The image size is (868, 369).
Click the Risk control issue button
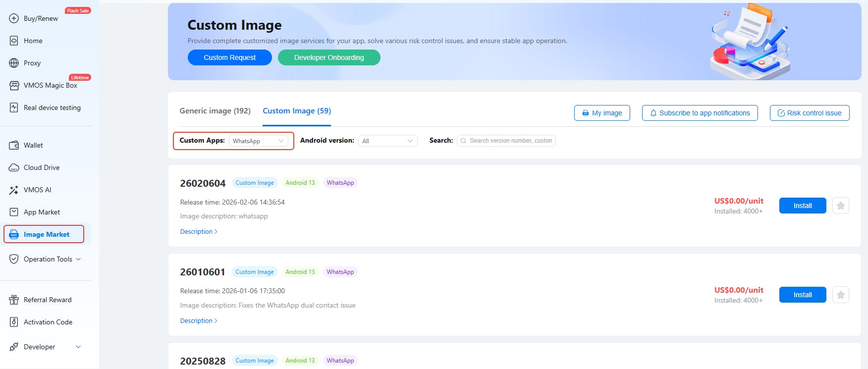pos(810,113)
